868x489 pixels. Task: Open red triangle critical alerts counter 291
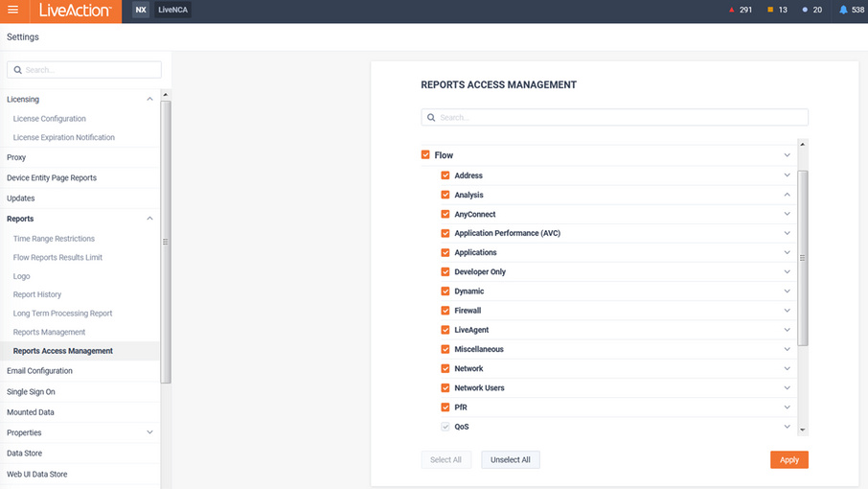(741, 10)
